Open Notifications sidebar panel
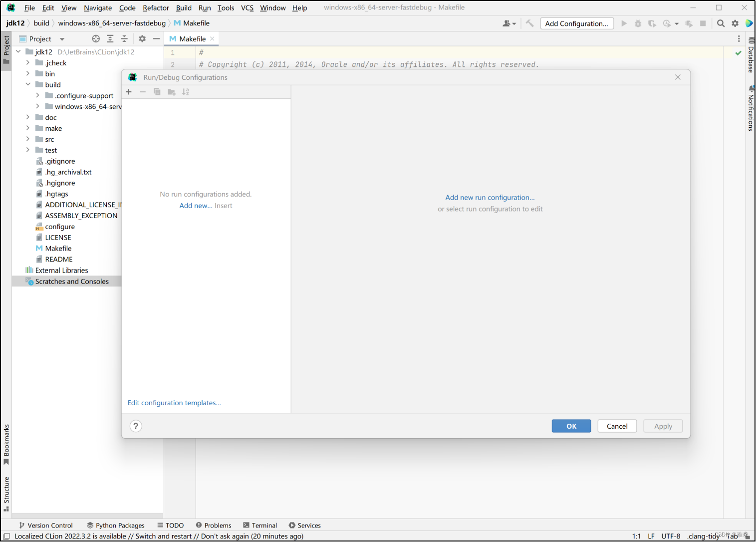 (751, 108)
